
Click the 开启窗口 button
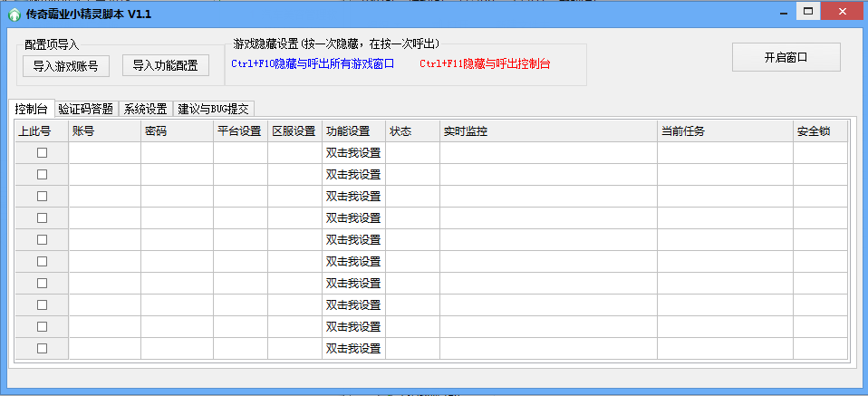tap(786, 57)
